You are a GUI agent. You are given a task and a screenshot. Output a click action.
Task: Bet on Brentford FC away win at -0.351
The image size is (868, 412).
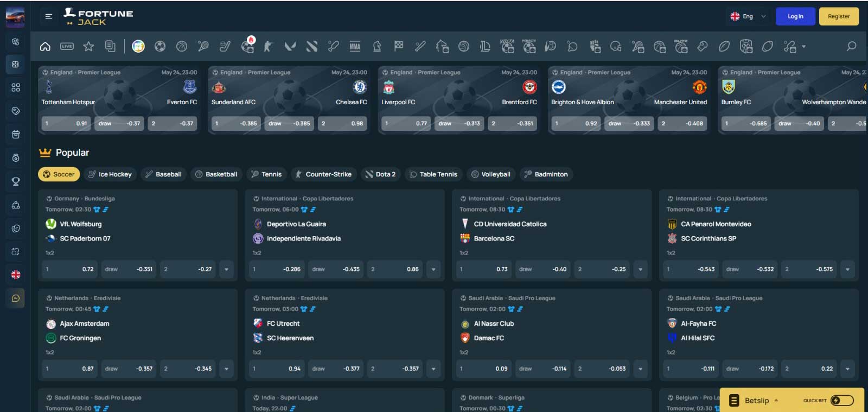pyautogui.click(x=513, y=124)
